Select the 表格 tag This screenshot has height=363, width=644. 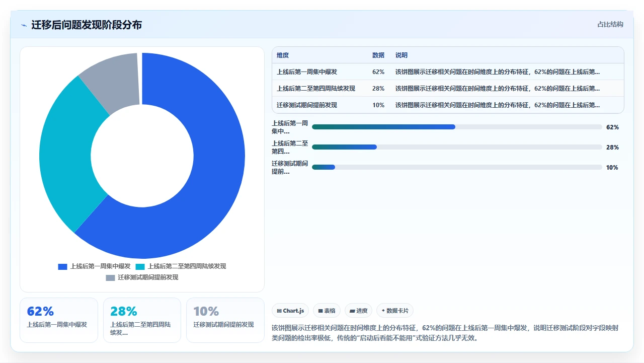coord(327,311)
